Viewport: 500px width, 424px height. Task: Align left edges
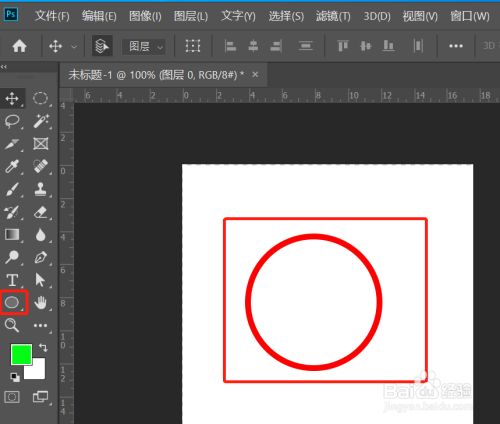click(230, 46)
